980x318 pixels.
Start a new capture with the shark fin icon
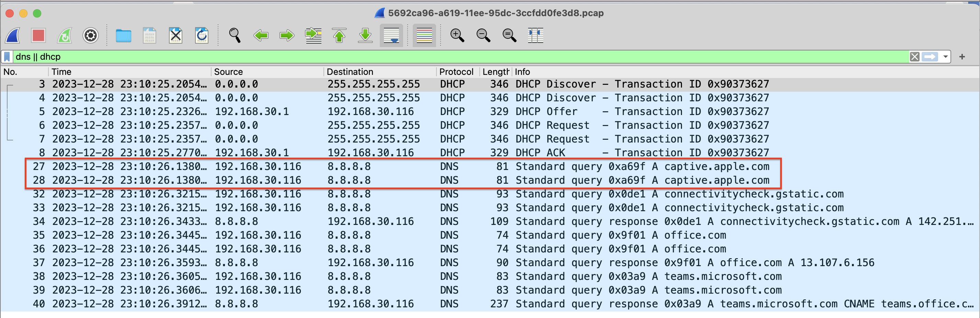[x=13, y=36]
